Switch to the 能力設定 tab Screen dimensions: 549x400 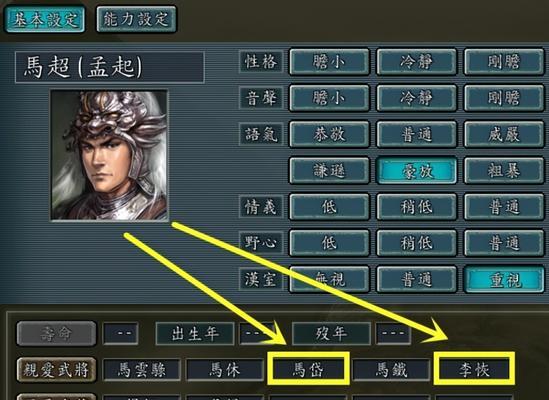click(137, 19)
